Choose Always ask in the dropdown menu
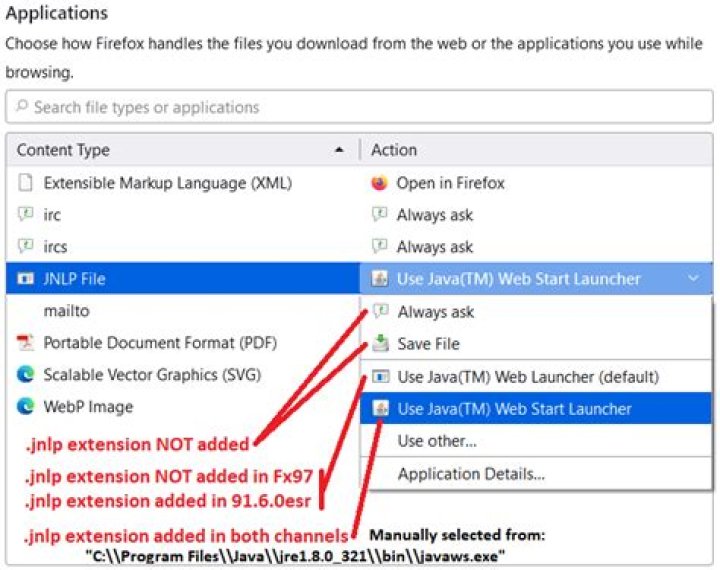The height and width of the screenshot is (570, 720). (x=435, y=312)
